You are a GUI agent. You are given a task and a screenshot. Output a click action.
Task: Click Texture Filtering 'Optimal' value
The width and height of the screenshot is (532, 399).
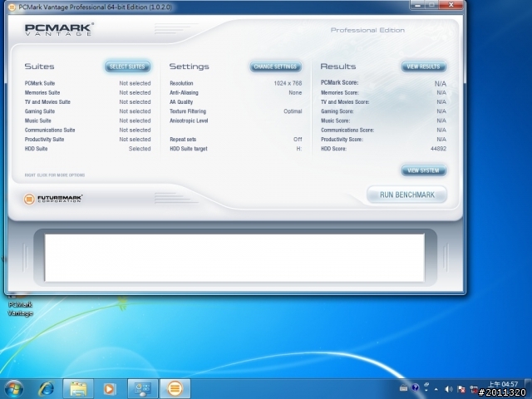pyautogui.click(x=293, y=111)
